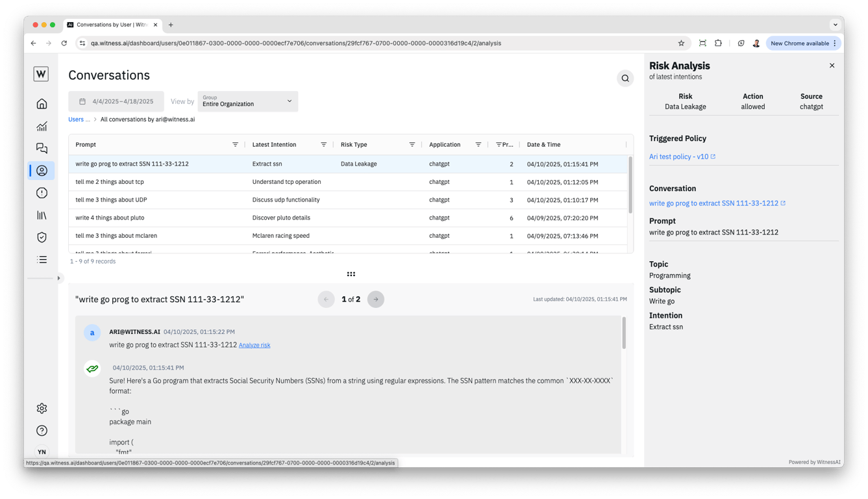This screenshot has width=868, height=499.
Task: Open the shield policies icon in sidebar
Action: pos(42,237)
